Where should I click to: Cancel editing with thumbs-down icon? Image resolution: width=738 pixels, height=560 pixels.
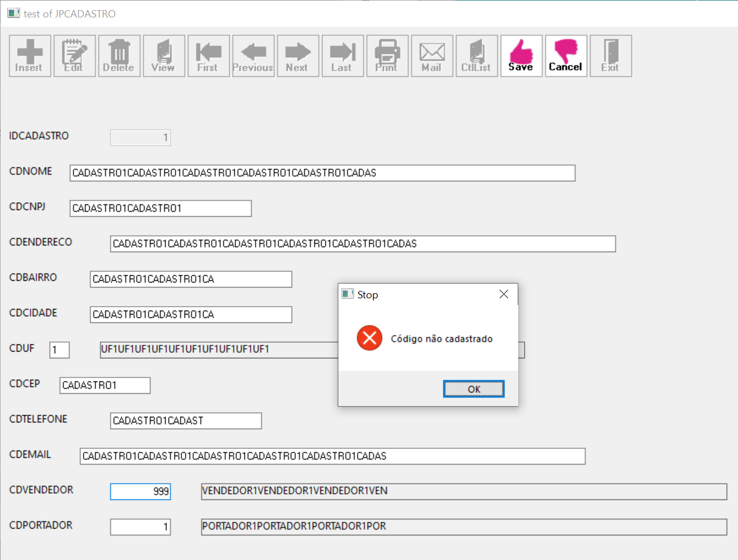tap(566, 56)
